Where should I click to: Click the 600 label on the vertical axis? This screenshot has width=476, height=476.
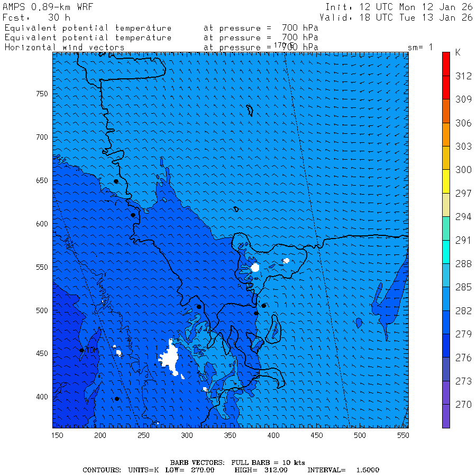[42, 224]
